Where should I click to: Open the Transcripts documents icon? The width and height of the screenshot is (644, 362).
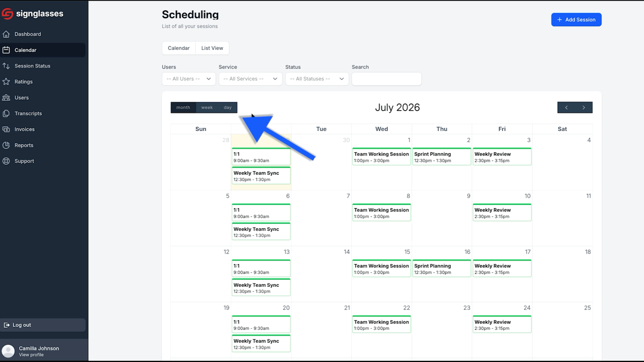coord(6,114)
